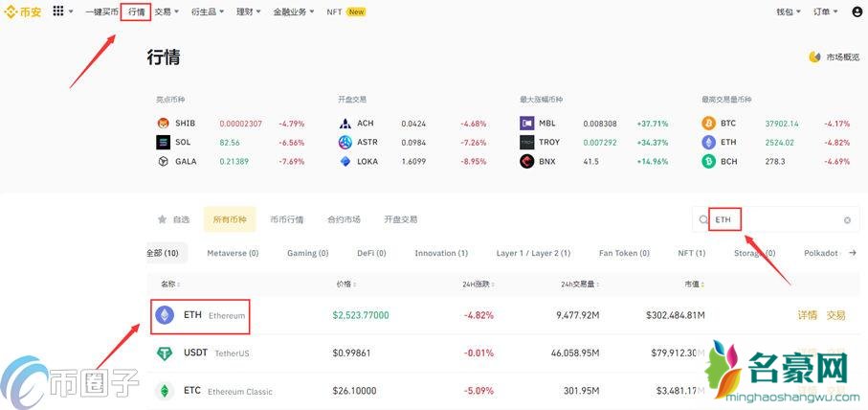Click the market overview pie icon
Image resolution: width=868 pixels, height=410 pixels.
pos(814,57)
